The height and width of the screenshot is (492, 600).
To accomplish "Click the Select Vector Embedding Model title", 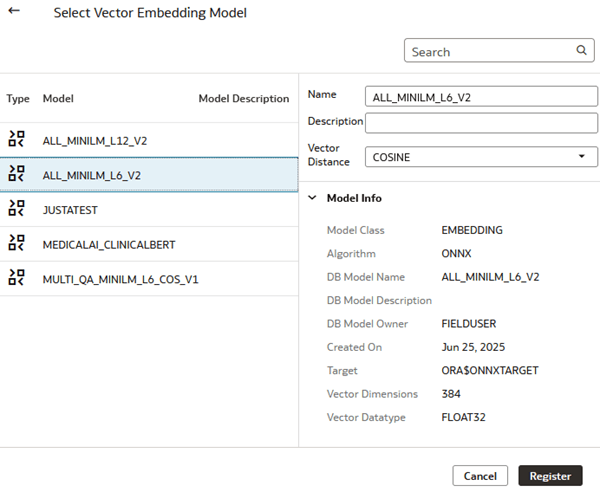I will 150,13.
